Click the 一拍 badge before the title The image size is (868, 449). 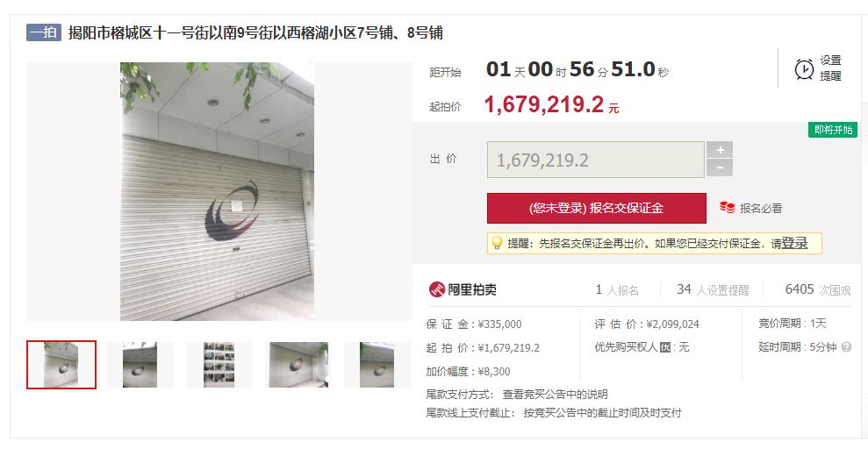(x=44, y=32)
